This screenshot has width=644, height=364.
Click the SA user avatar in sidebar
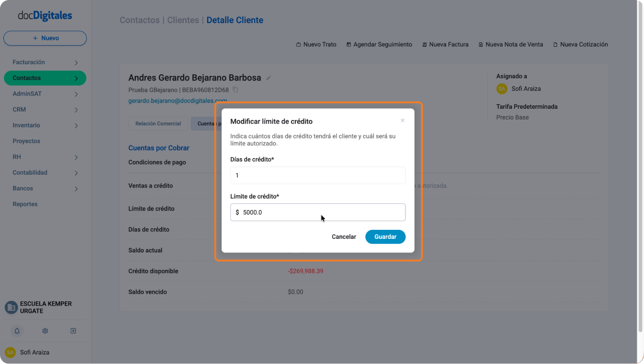coord(10,353)
